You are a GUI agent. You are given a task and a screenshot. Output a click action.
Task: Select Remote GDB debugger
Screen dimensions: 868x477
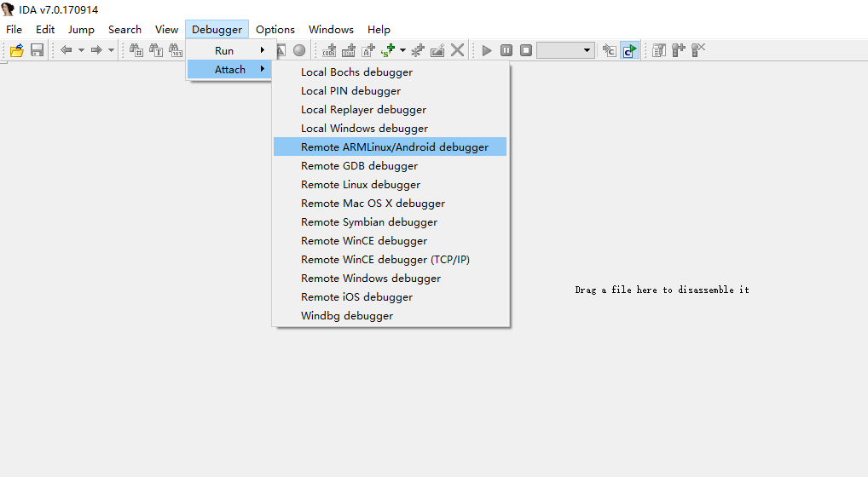pos(390,166)
